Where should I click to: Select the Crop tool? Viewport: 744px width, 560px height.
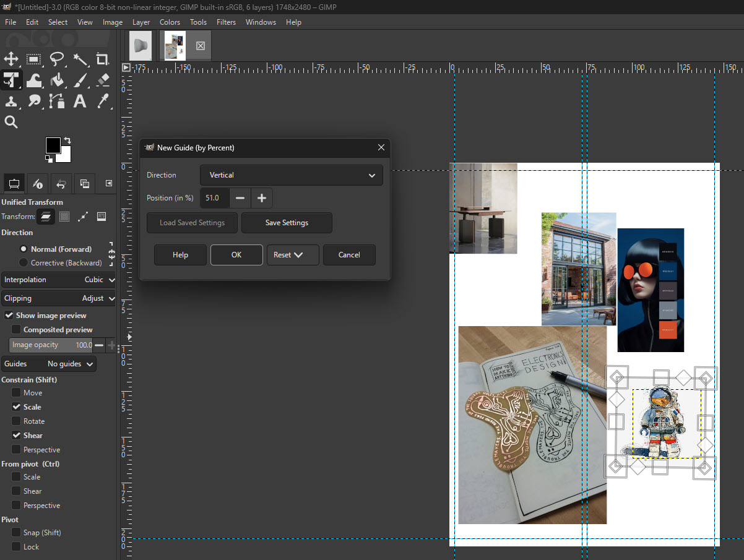pyautogui.click(x=102, y=59)
